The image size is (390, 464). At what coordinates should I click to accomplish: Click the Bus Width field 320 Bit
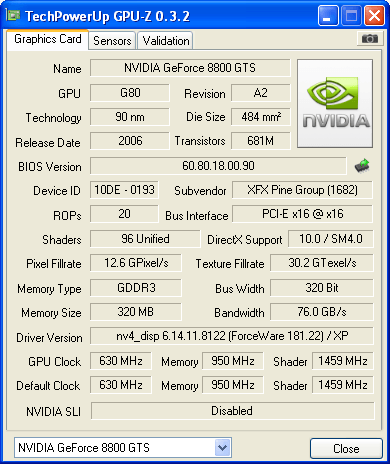[322, 288]
